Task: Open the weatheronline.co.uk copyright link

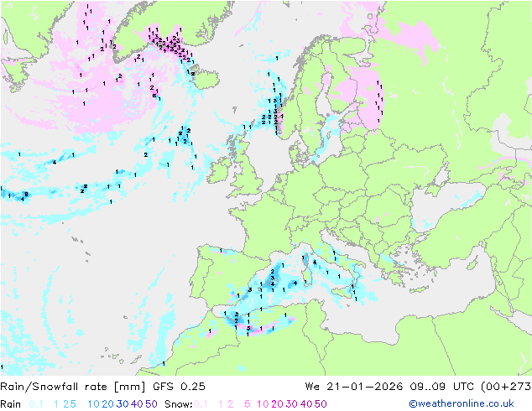Action: 462,404
